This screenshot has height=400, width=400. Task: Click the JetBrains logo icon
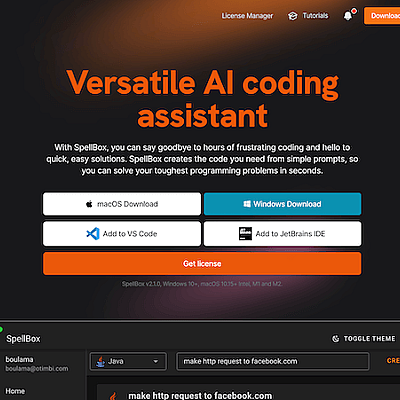(x=245, y=234)
